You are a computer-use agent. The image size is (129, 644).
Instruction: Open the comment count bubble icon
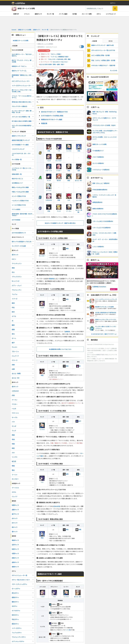coord(81,47)
